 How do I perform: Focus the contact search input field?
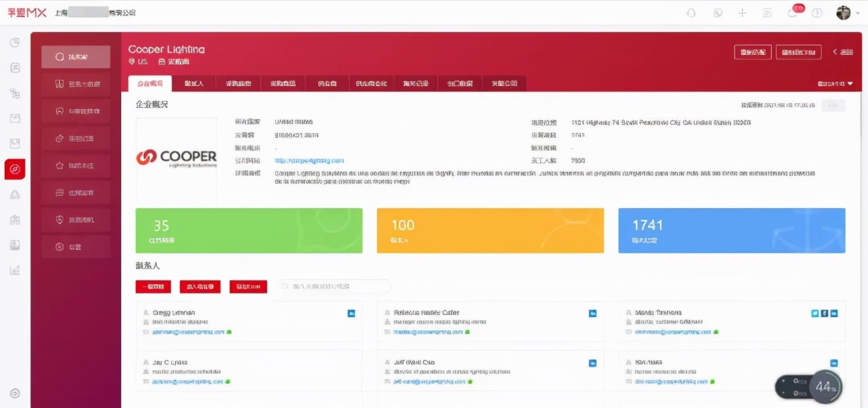click(335, 287)
